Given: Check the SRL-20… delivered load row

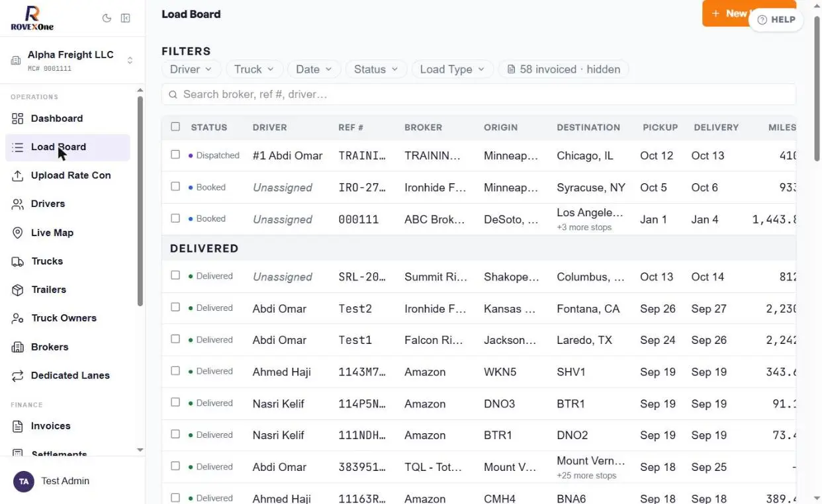Looking at the screenshot, I should (x=175, y=275).
